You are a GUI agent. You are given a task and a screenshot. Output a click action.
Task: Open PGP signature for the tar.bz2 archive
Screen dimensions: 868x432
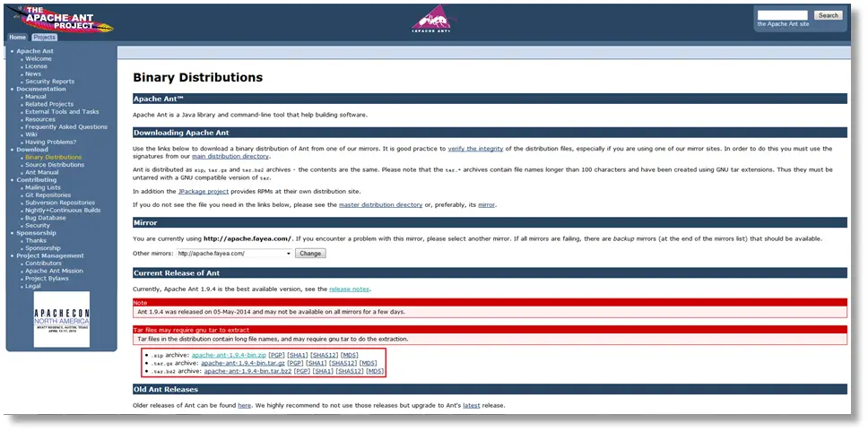(x=302, y=371)
